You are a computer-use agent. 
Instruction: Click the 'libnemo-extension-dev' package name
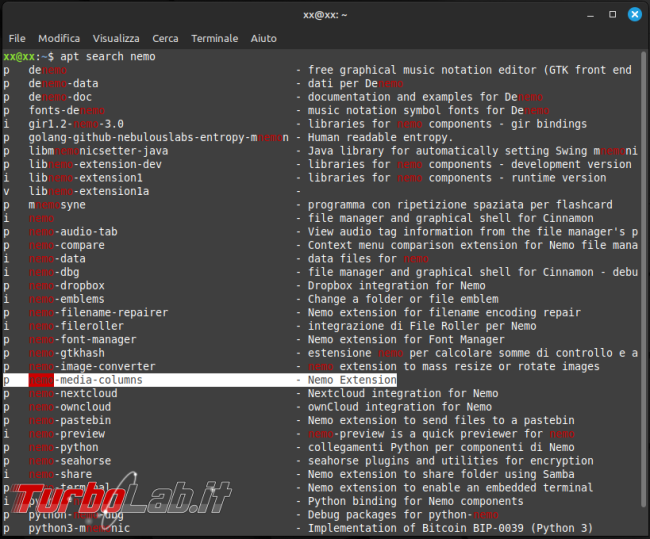pos(95,164)
